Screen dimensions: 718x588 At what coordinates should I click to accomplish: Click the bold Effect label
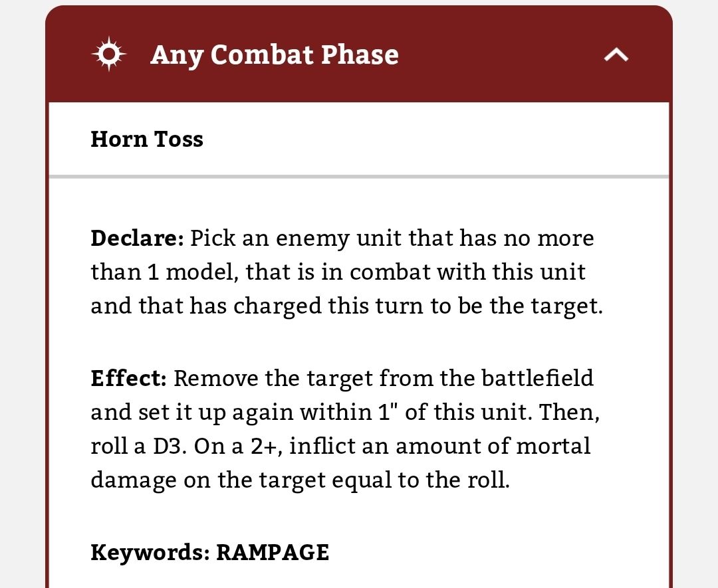(x=129, y=379)
